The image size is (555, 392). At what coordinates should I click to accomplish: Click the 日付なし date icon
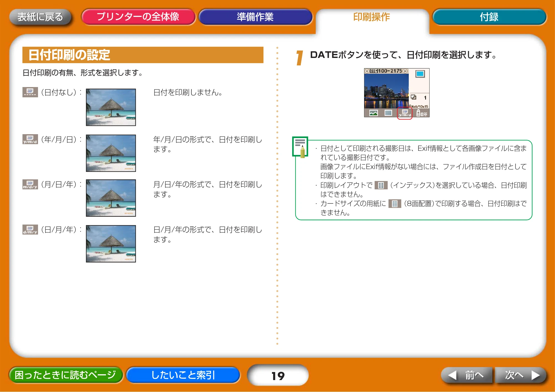[30, 92]
